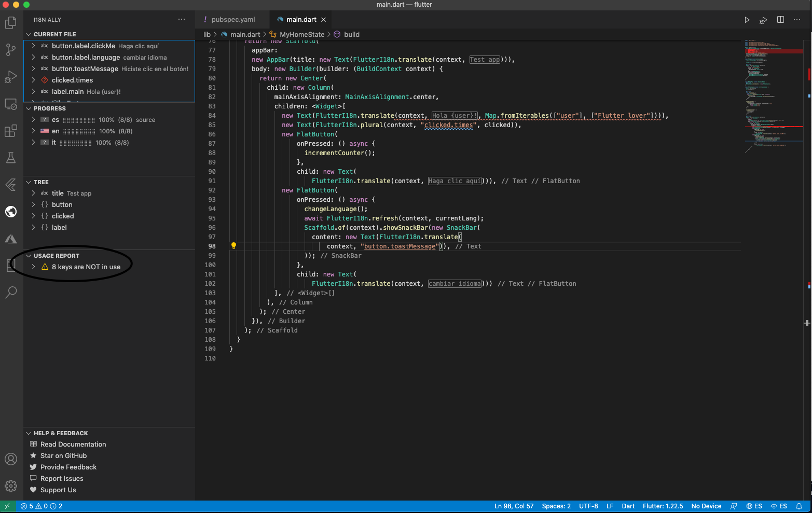Screen dimensions: 812x513
Task: Collapse the PROGRESS section
Action: tap(29, 108)
